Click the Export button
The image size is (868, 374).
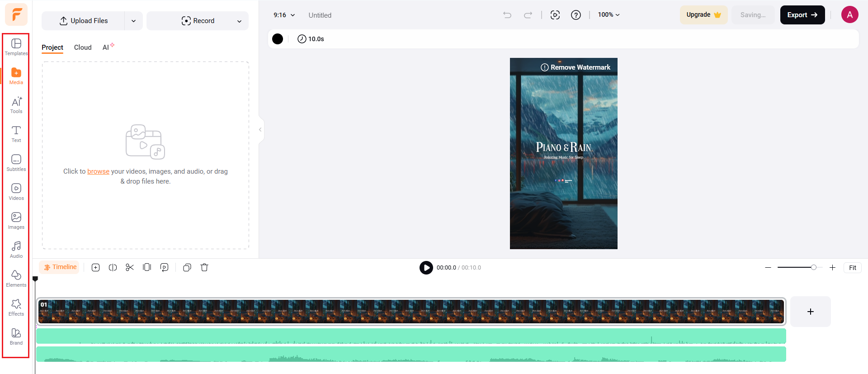(802, 15)
